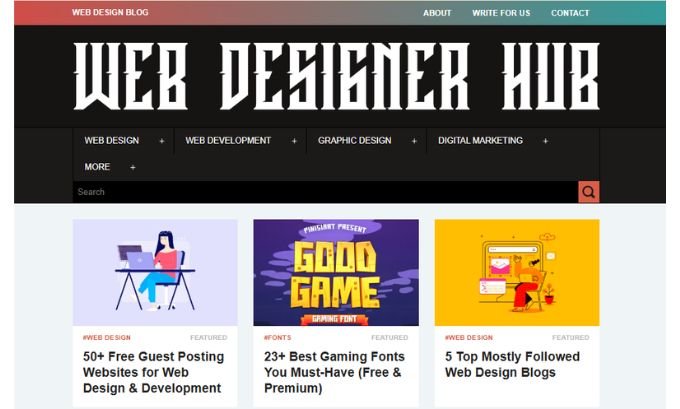Expand the Digital Marketing plus submenu
The image size is (680, 409).
pyautogui.click(x=546, y=141)
